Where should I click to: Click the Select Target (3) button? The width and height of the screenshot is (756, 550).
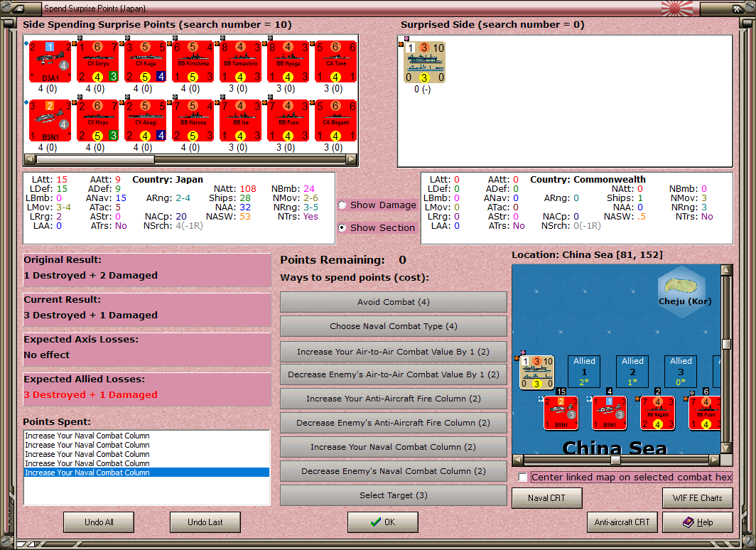click(394, 495)
